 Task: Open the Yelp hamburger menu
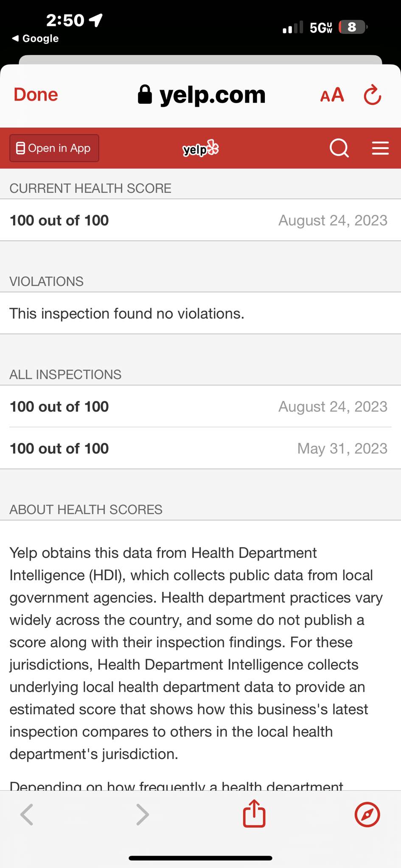point(380,148)
